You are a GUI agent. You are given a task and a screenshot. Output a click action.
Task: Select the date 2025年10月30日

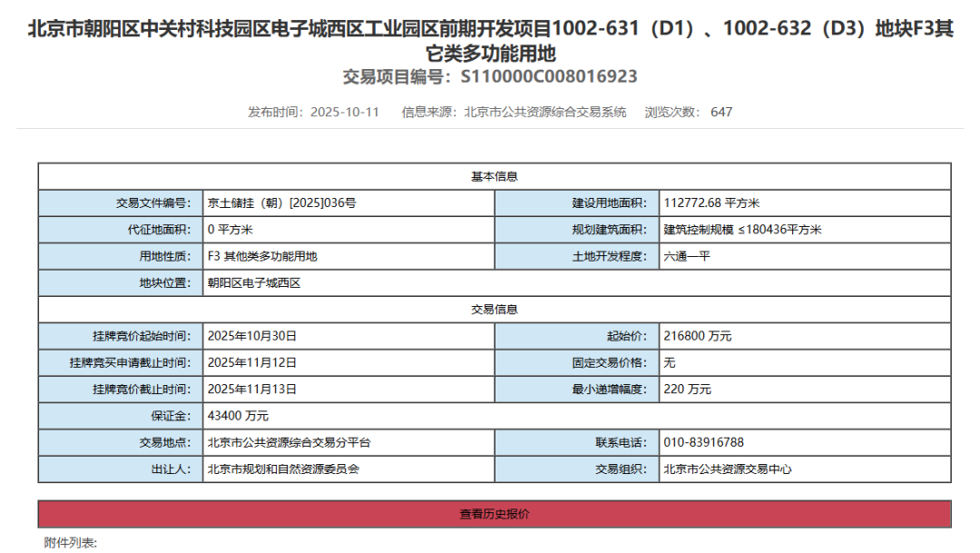252,336
